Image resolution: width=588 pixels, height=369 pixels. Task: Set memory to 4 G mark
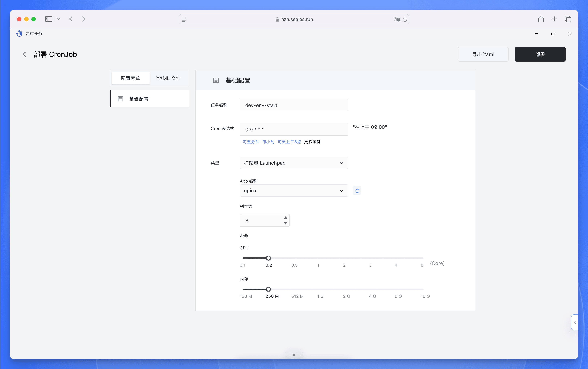pos(373,296)
